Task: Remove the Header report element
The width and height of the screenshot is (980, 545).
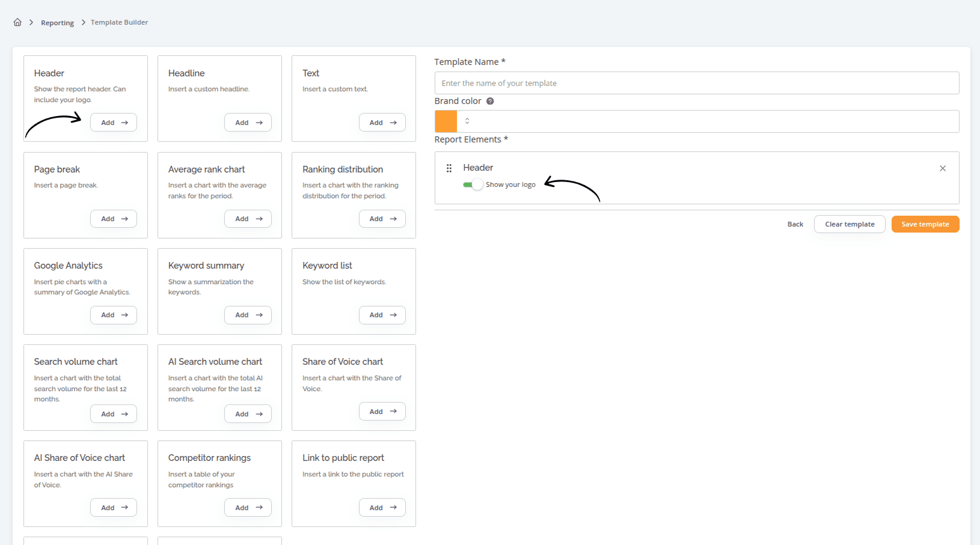Action: pos(943,168)
